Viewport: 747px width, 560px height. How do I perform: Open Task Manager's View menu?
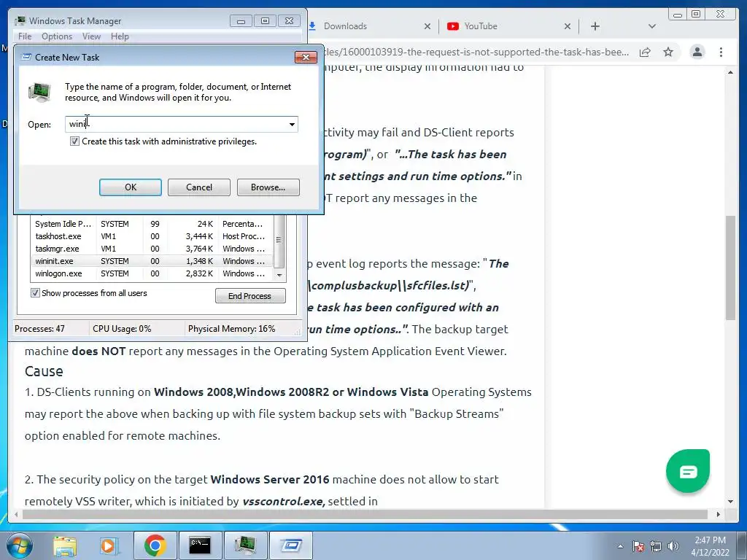pyautogui.click(x=91, y=36)
